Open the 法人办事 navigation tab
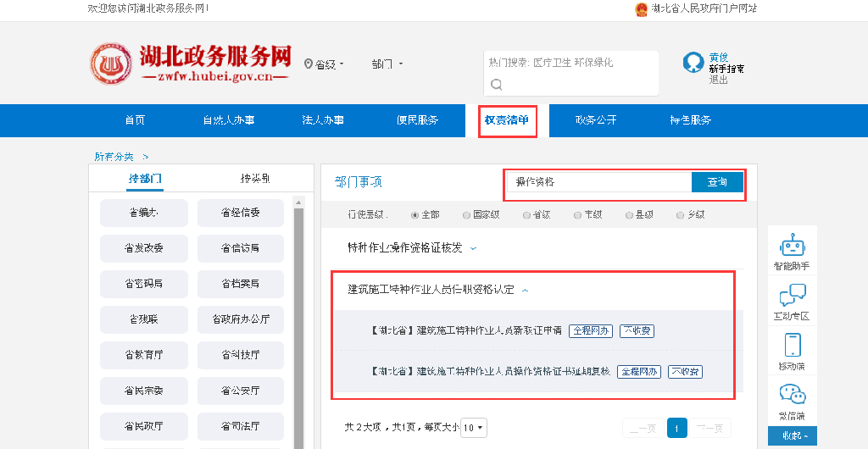Image resolution: width=868 pixels, height=449 pixels. click(x=323, y=120)
